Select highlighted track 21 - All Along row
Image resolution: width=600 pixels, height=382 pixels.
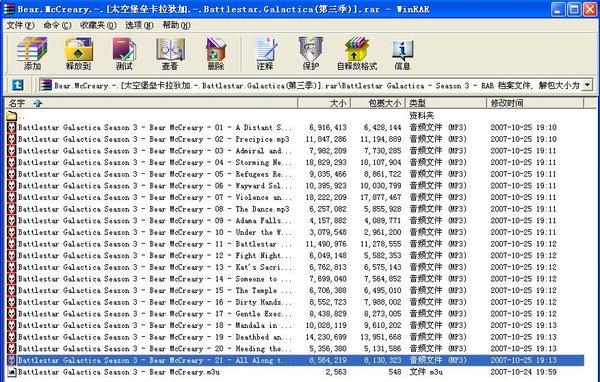pyautogui.click(x=295, y=360)
